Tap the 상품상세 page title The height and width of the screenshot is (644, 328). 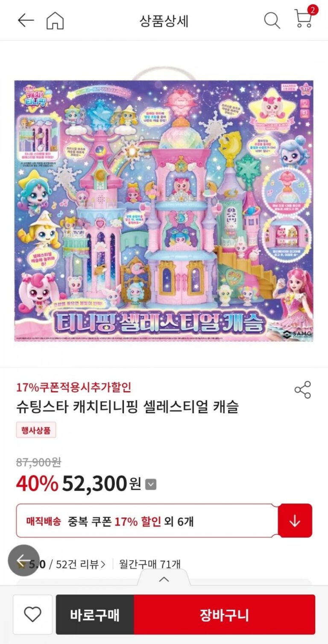click(164, 21)
